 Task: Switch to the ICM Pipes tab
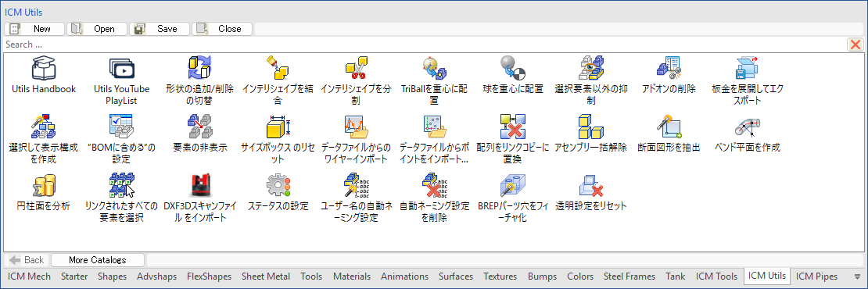[816, 277]
